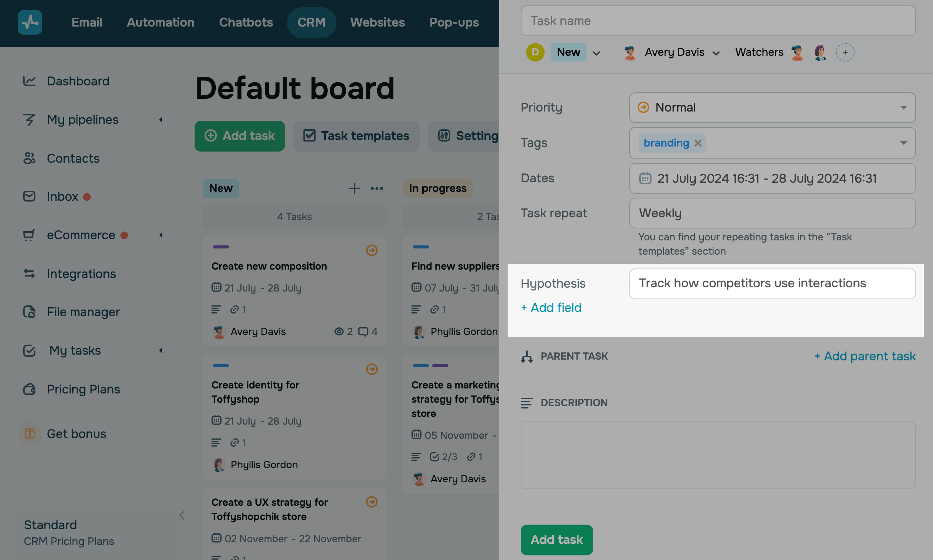Open the three-dot menu of New column

point(377,188)
